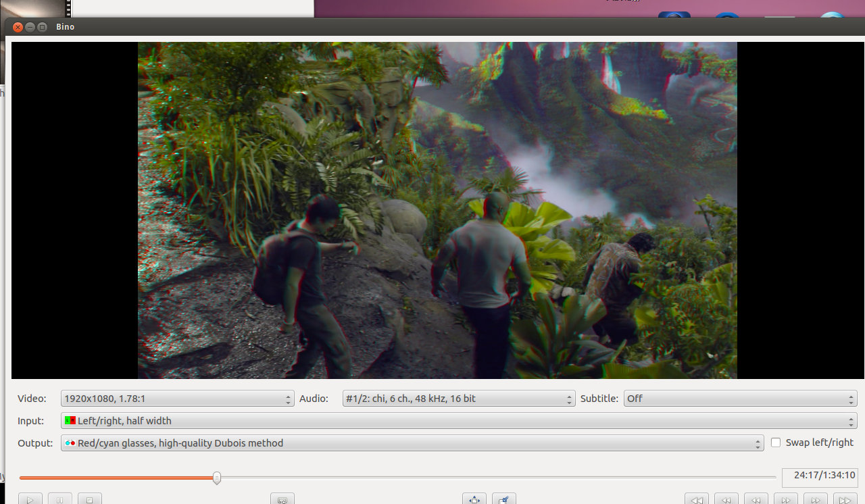Click the Play button
Viewport: 865px width, 504px height.
pos(30,500)
